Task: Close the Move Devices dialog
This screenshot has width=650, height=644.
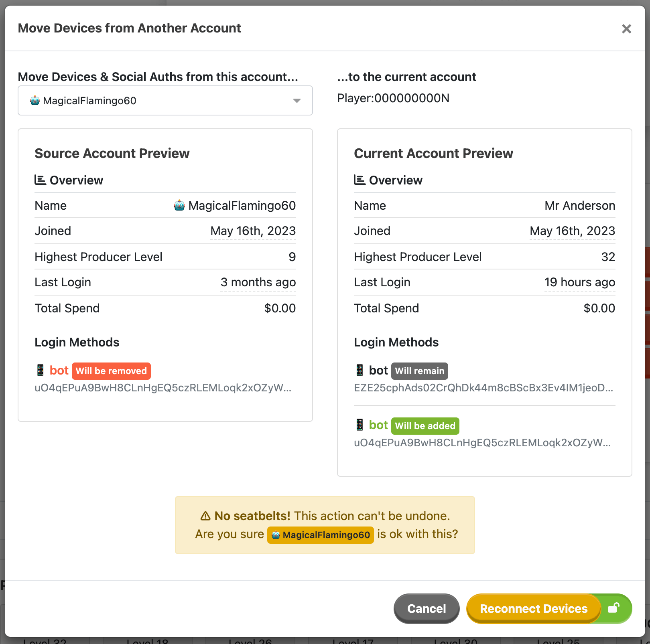Action: [626, 28]
